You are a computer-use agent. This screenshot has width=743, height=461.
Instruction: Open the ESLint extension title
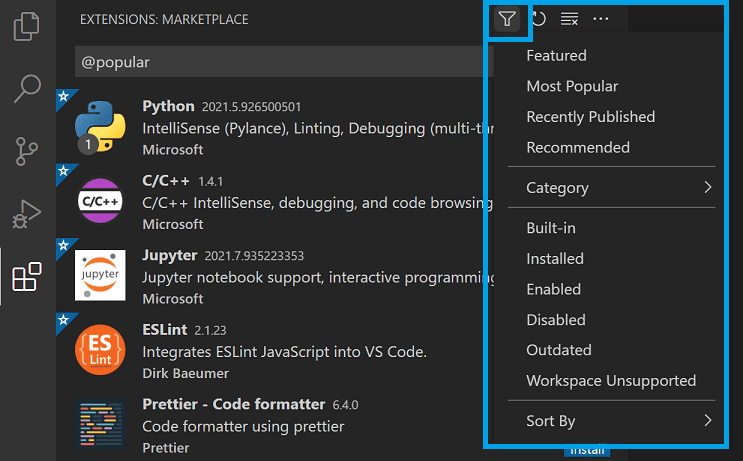[165, 329]
